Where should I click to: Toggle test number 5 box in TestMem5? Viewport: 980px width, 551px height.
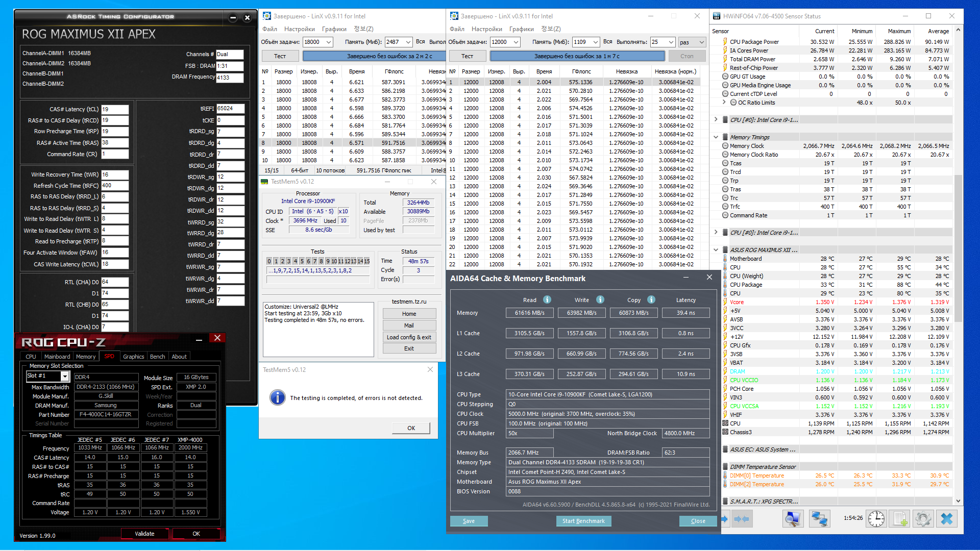click(x=302, y=261)
